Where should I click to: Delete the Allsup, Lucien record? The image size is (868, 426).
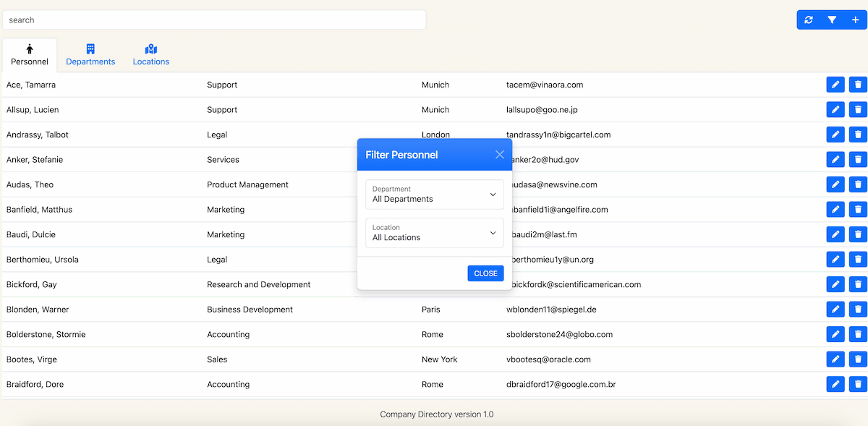858,110
